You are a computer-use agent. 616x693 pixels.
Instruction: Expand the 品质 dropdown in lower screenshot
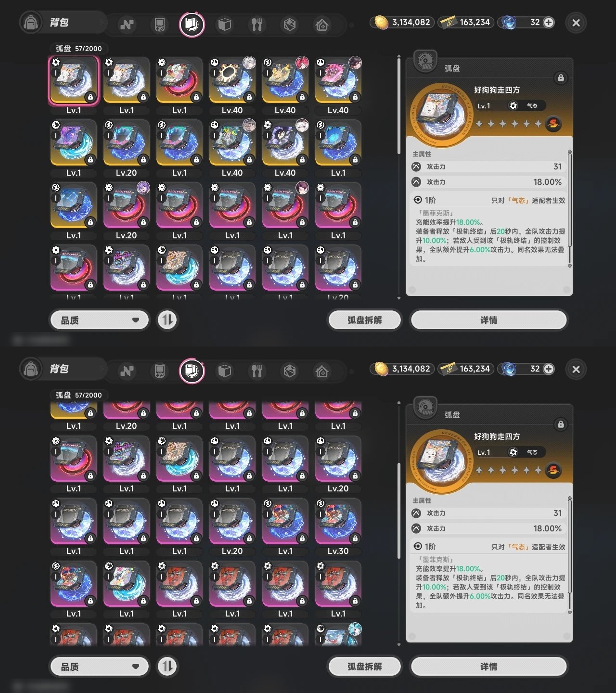point(100,667)
